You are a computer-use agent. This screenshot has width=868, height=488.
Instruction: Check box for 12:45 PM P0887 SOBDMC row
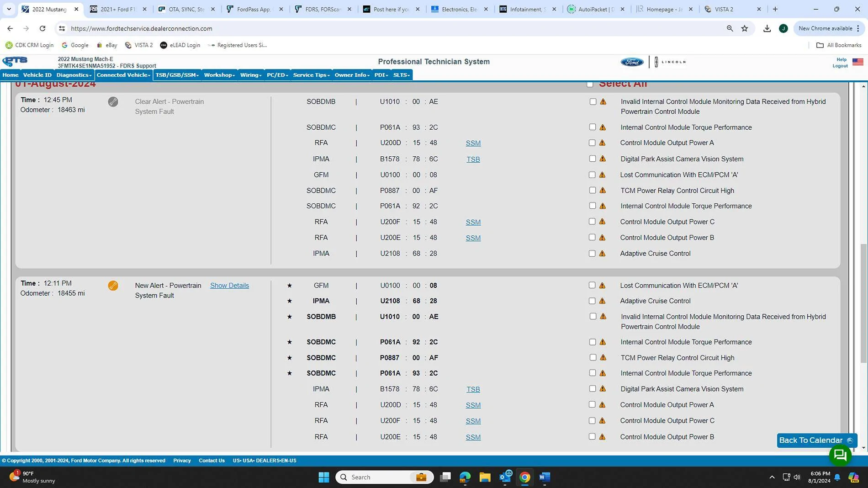point(593,190)
